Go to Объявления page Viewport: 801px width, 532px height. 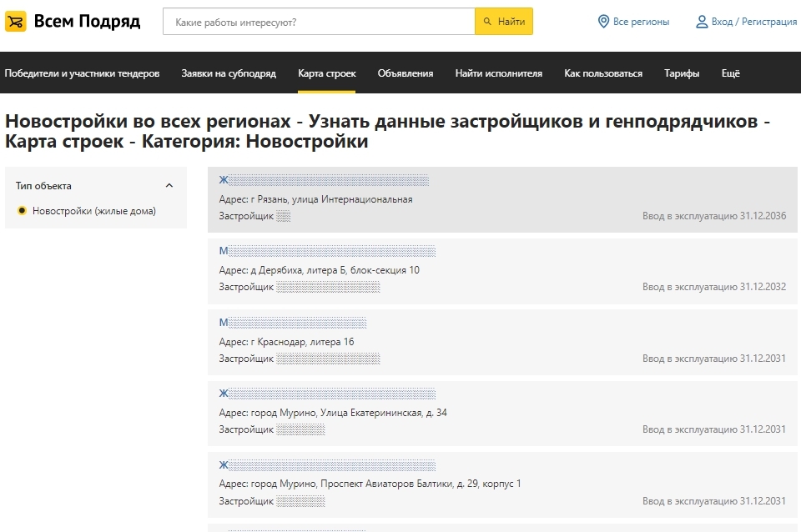tap(406, 73)
